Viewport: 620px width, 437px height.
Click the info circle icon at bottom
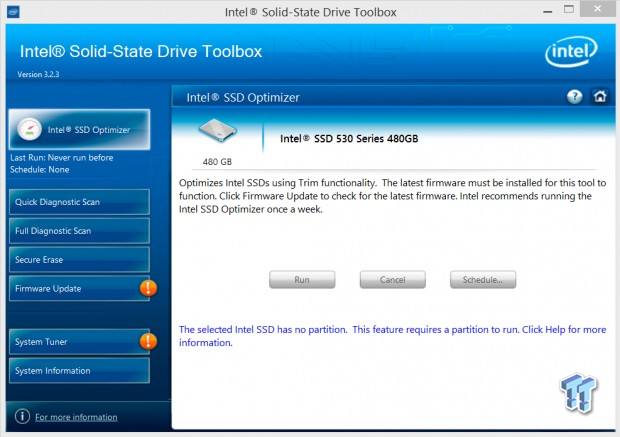coord(22,416)
